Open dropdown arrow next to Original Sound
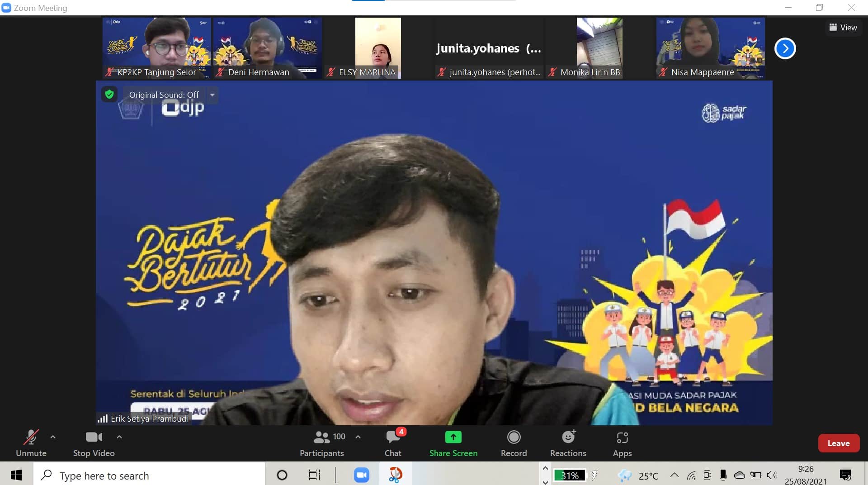 click(212, 95)
